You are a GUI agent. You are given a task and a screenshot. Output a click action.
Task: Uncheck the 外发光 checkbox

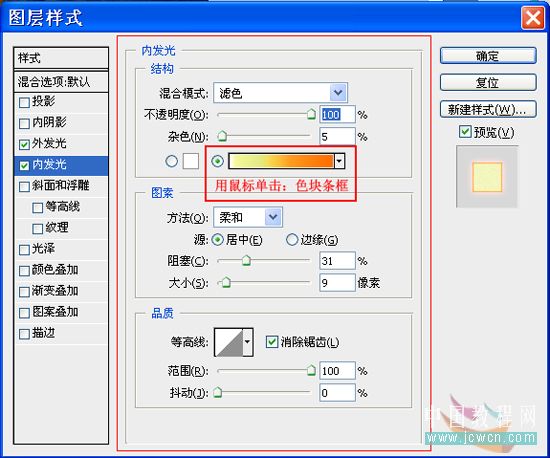tap(24, 144)
